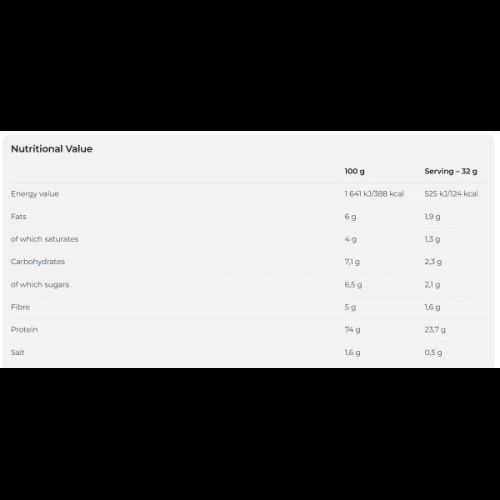Select the Protein row label
Image resolution: width=500 pixels, height=500 pixels.
[24, 330]
